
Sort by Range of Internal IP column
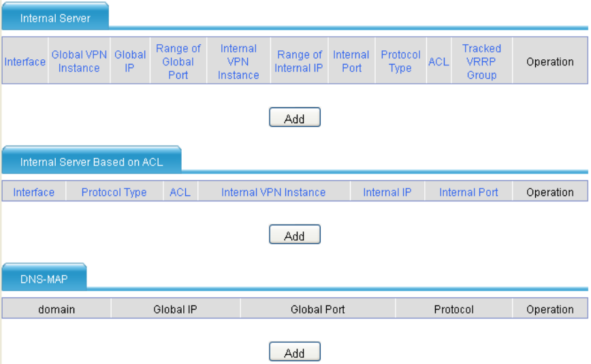[299, 61]
